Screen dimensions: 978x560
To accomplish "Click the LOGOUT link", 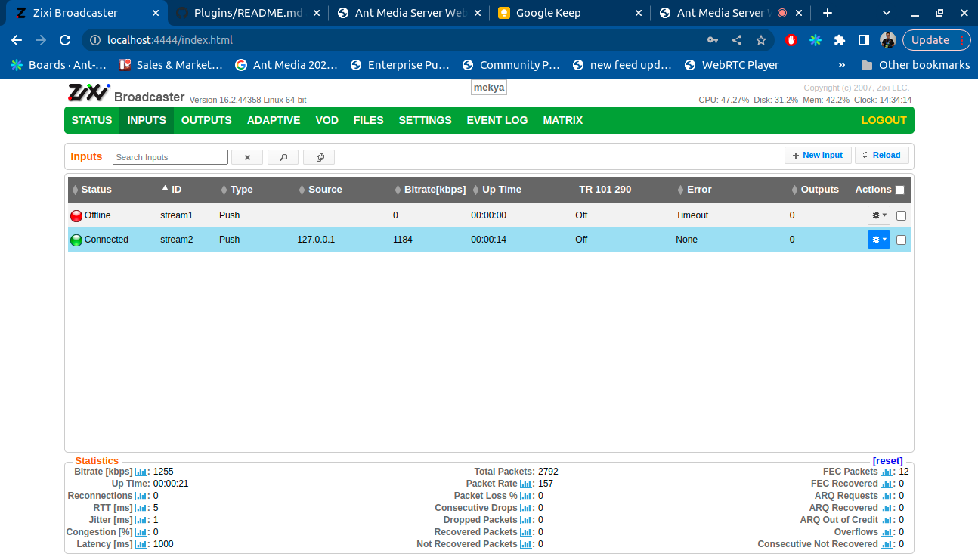I will pos(884,120).
